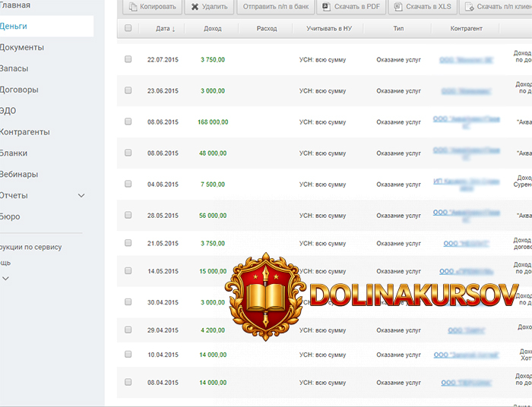This screenshot has width=532, height=407.
Task: Click the Контрагент column header
Action: pos(466,28)
